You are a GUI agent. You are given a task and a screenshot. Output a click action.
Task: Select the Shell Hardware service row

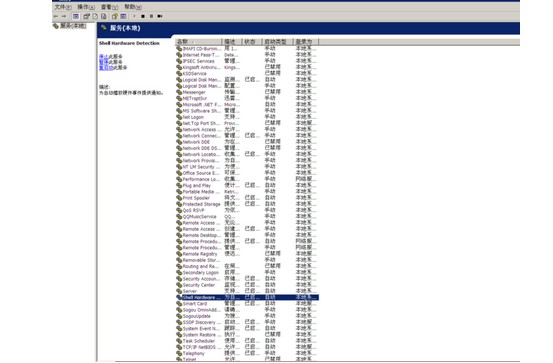pos(247,297)
